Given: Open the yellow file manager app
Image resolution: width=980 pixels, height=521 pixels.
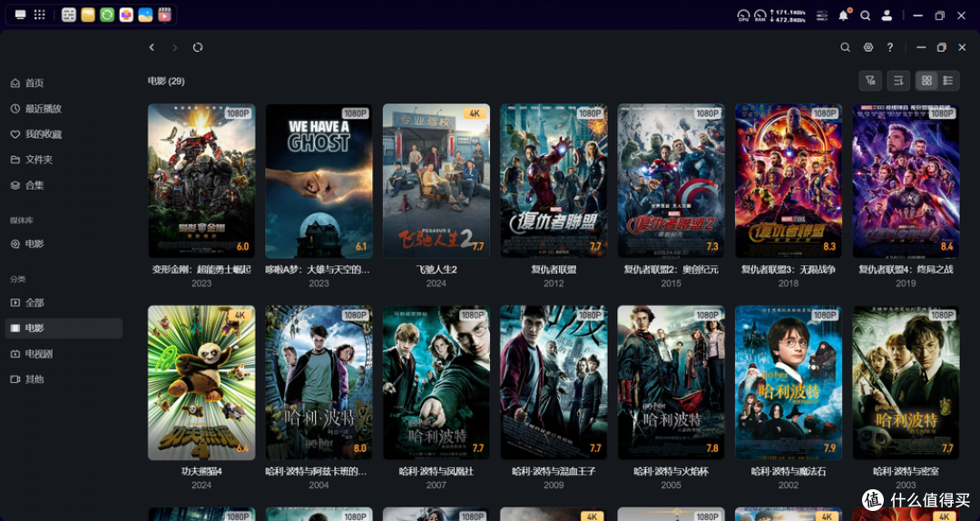Looking at the screenshot, I should pos(88,15).
